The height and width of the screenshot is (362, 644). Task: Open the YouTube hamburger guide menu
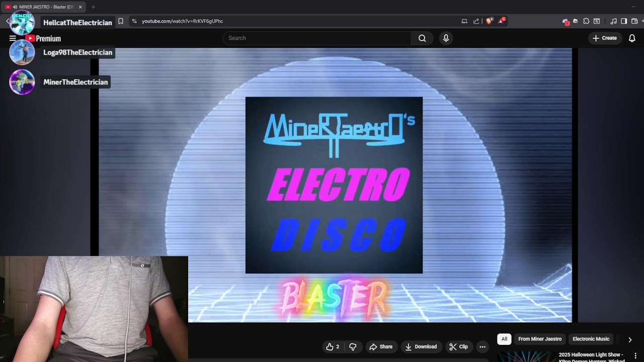[x=13, y=38]
